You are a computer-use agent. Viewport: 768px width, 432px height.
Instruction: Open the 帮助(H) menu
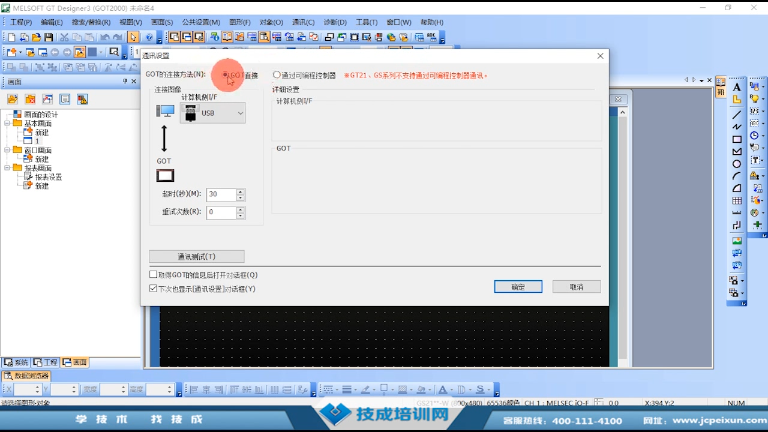(x=432, y=22)
